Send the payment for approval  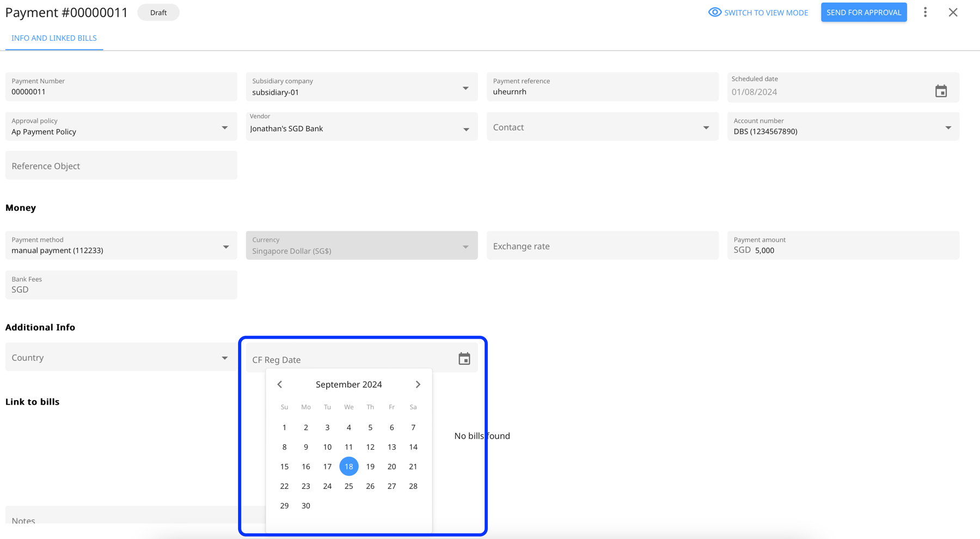(x=863, y=12)
